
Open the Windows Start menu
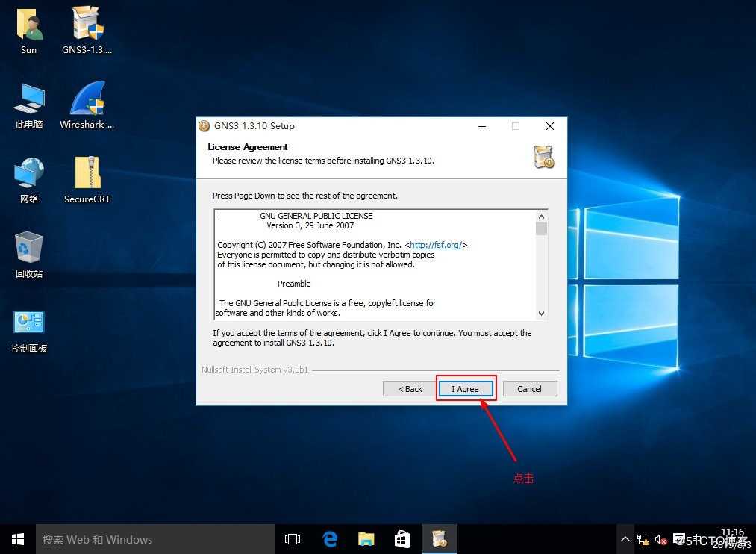(x=18, y=539)
